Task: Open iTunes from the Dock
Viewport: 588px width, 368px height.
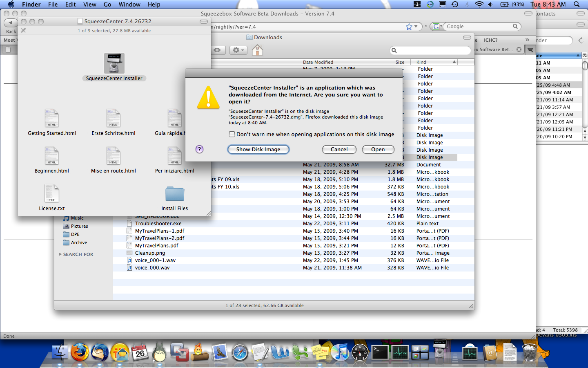Action: click(340, 352)
